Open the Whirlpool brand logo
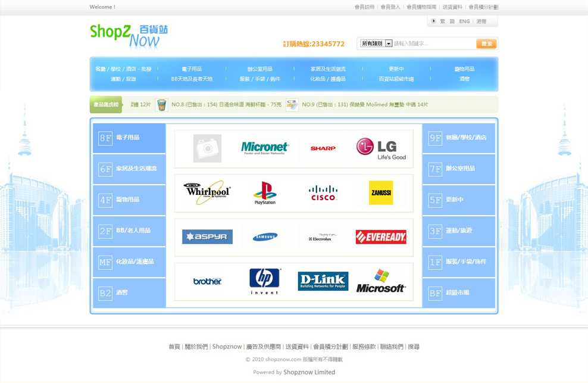This screenshot has height=383, width=588. pos(207,192)
